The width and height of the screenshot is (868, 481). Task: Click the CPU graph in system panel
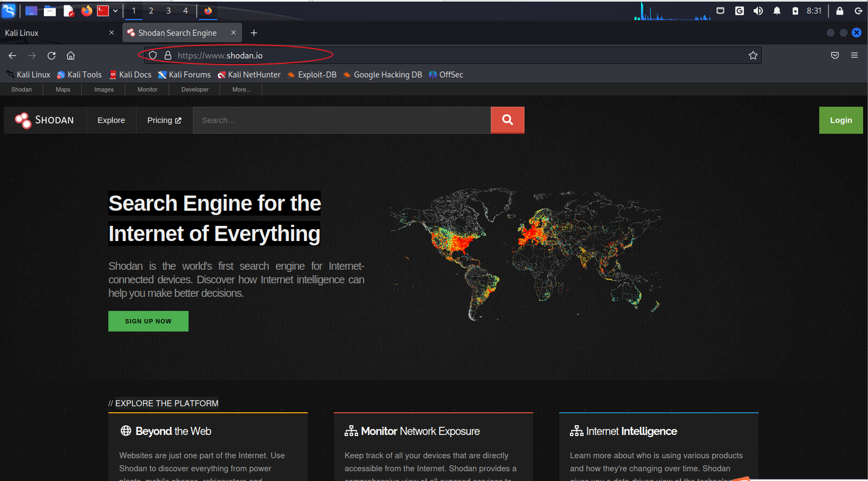click(672, 11)
